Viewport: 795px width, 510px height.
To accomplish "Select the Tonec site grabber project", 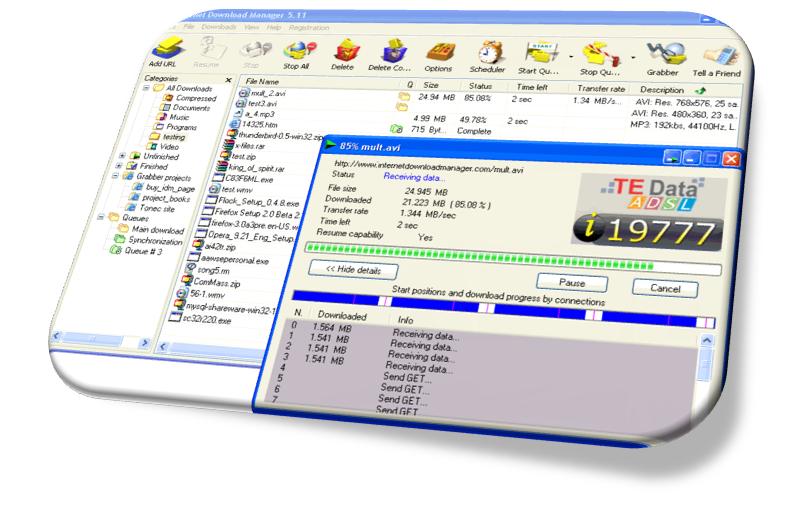I will pos(151,208).
